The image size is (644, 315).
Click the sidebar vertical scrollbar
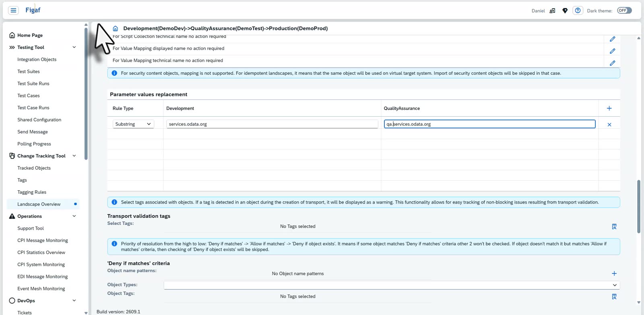(86, 93)
